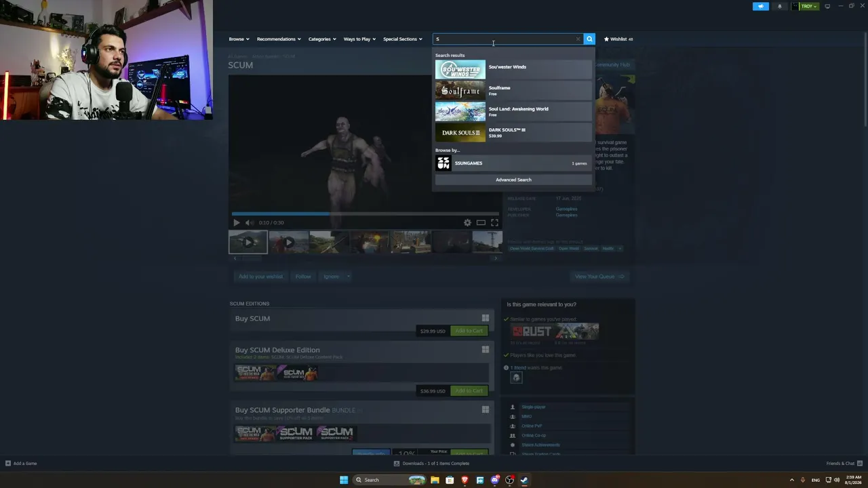Open the taskbar clock and date
The height and width of the screenshot is (488, 868).
coord(852,480)
